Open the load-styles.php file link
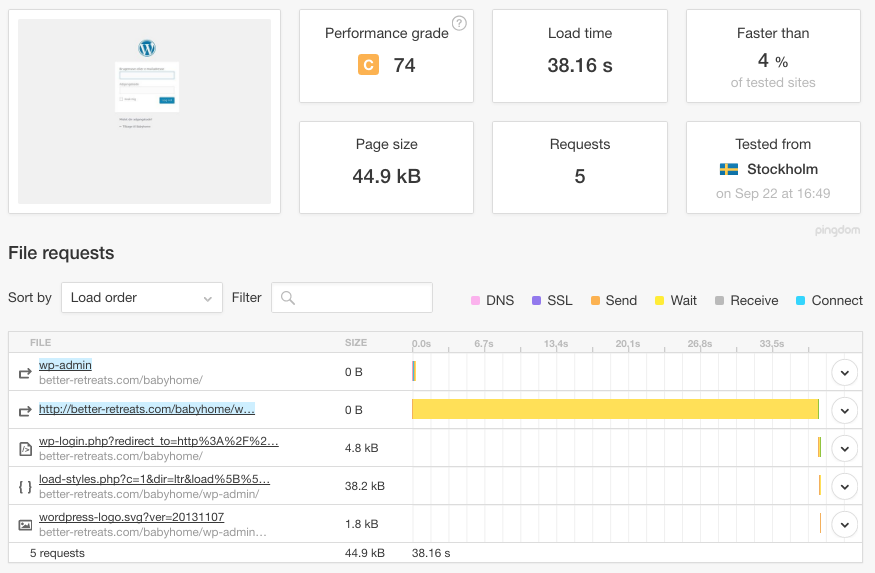The height and width of the screenshot is (573, 875). pos(154,479)
